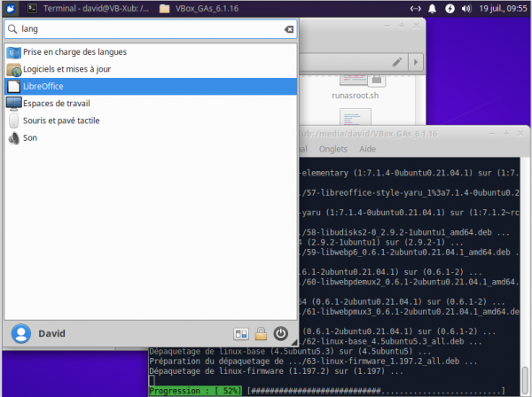Clear the search text field

(288, 29)
